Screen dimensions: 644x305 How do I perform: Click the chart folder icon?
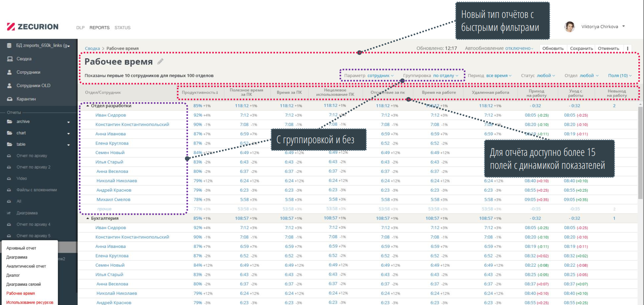9,133
